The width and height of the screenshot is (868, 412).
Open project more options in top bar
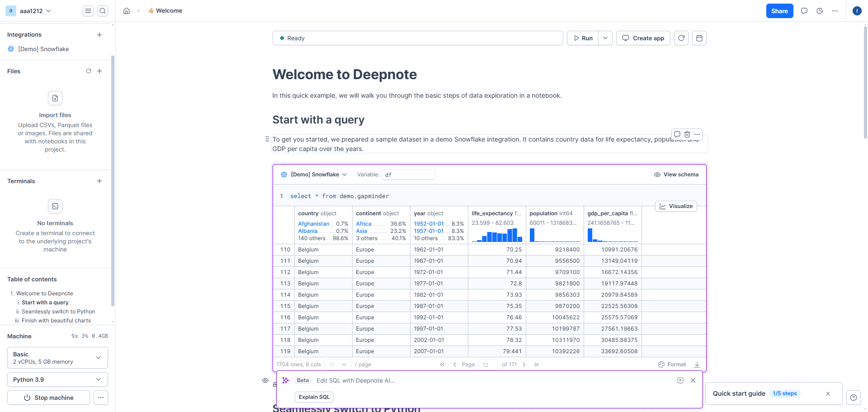[x=835, y=11]
